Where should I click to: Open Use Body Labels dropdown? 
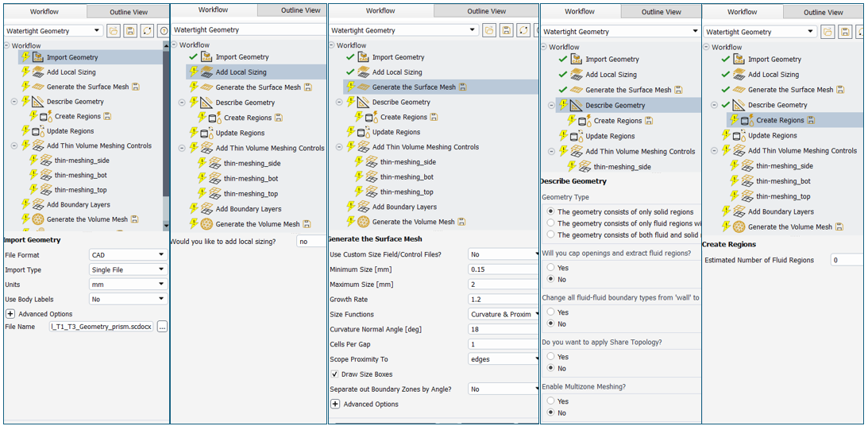click(128, 299)
